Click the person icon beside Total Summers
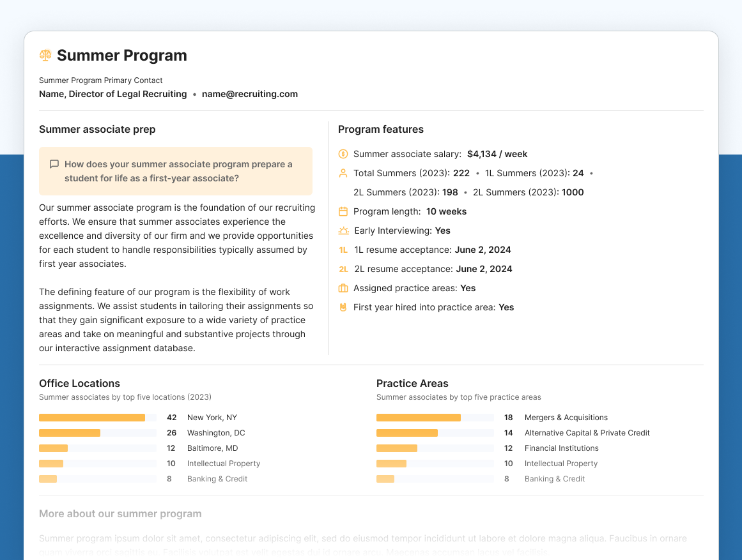Screen dimensions: 742x560 click(343, 173)
